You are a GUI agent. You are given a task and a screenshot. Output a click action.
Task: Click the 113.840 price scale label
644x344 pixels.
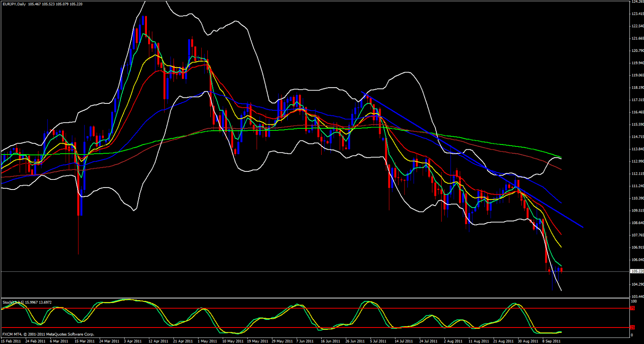tap(637, 149)
